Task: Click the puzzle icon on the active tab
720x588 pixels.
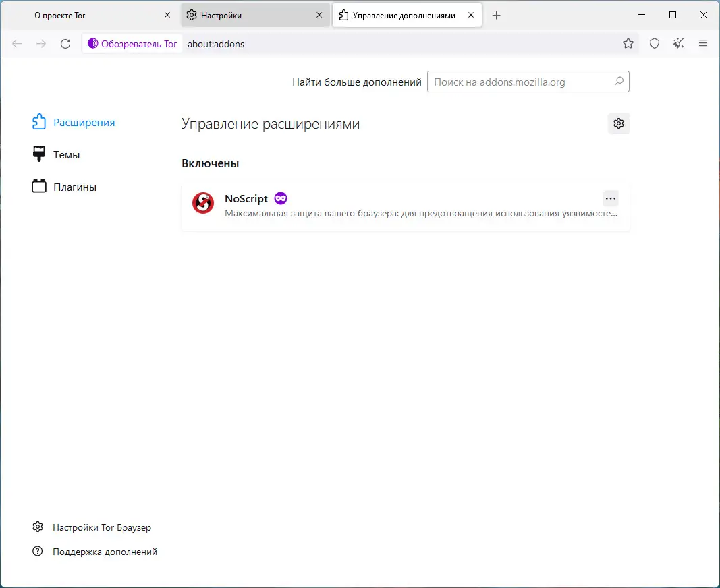Action: point(343,15)
